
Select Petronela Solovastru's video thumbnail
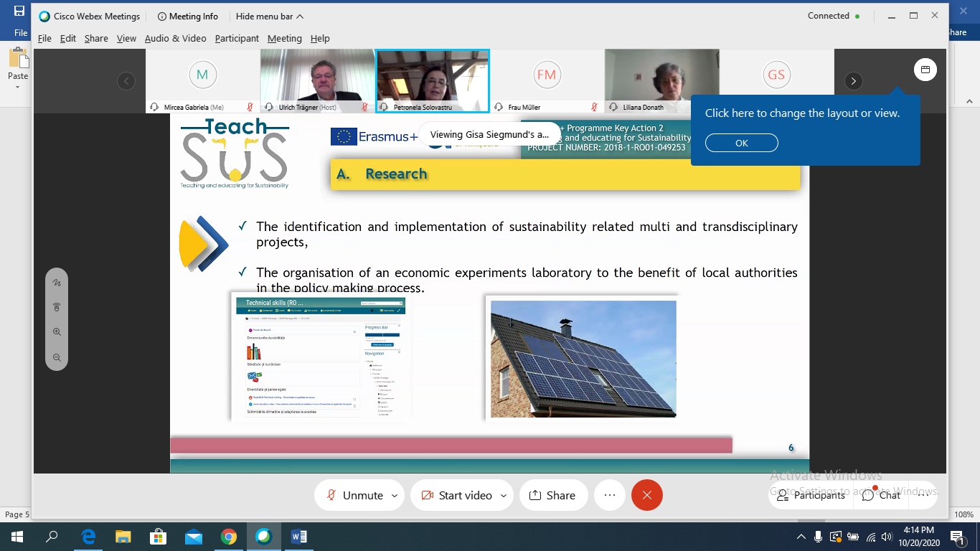[x=433, y=81]
